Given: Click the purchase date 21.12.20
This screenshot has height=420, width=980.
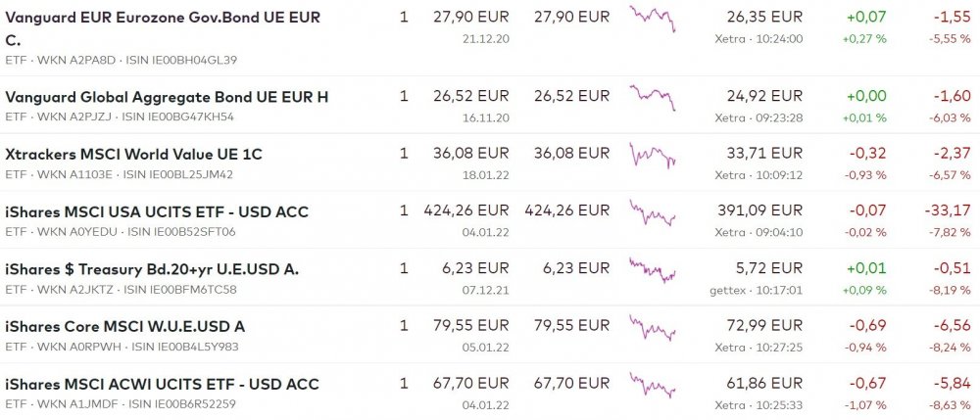Looking at the screenshot, I should coord(485,39).
